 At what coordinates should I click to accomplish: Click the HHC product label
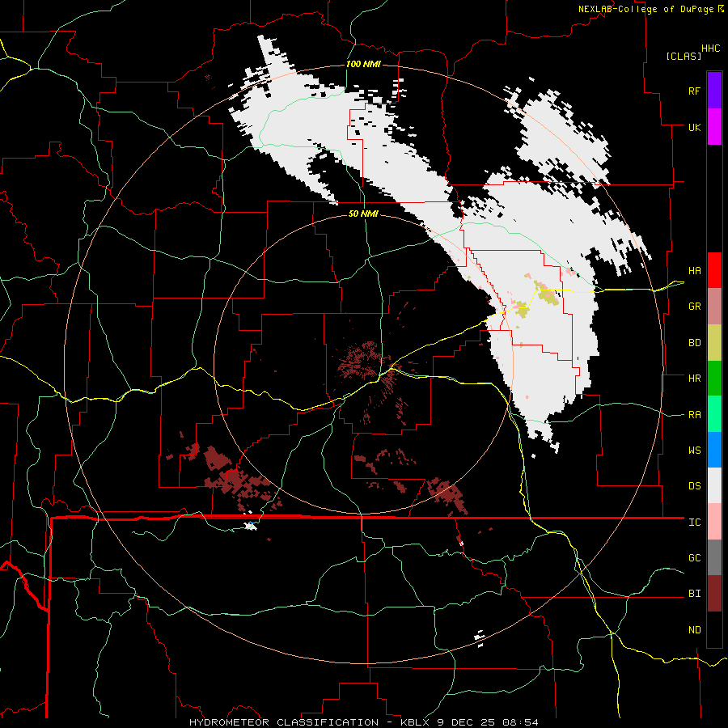(x=711, y=49)
